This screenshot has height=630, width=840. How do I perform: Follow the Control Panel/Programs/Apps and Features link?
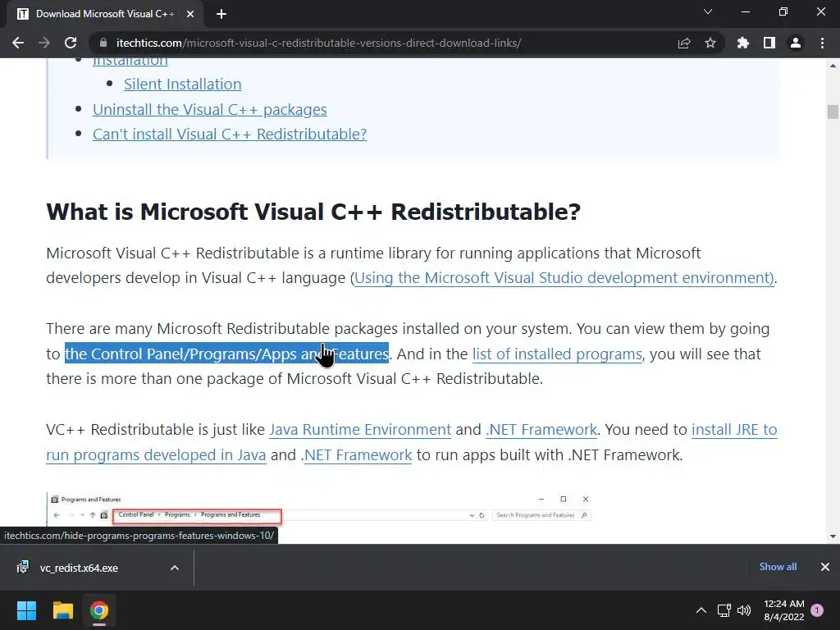(x=226, y=354)
